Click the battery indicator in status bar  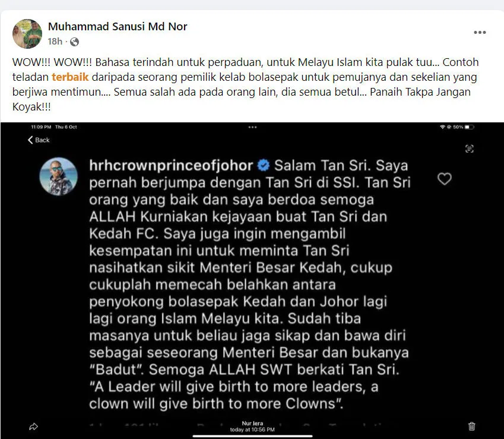click(x=470, y=127)
